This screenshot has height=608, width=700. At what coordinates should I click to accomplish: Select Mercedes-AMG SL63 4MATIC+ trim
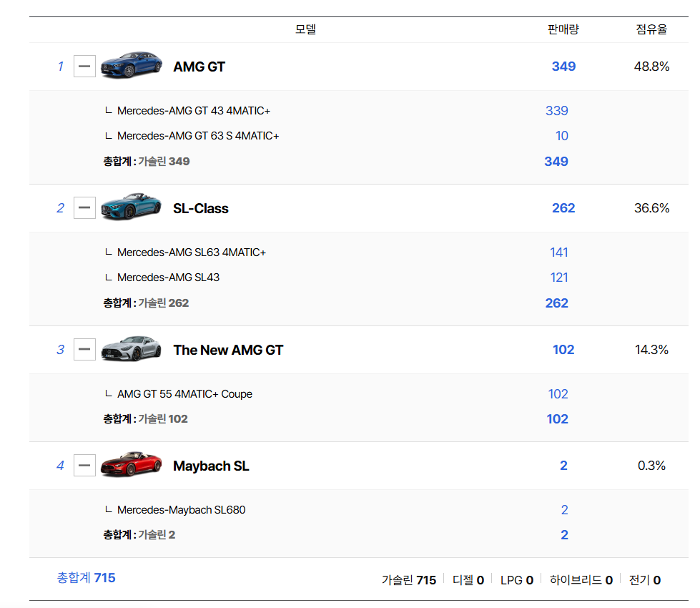(x=192, y=252)
